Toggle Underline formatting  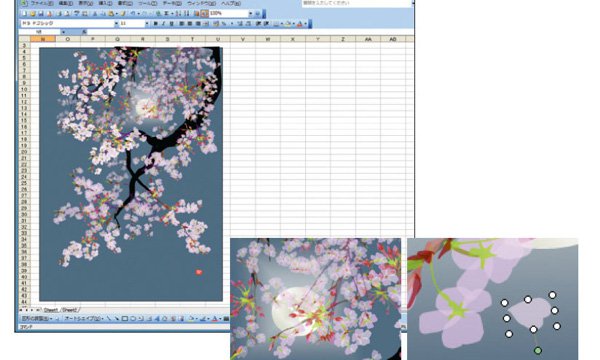tap(171, 23)
